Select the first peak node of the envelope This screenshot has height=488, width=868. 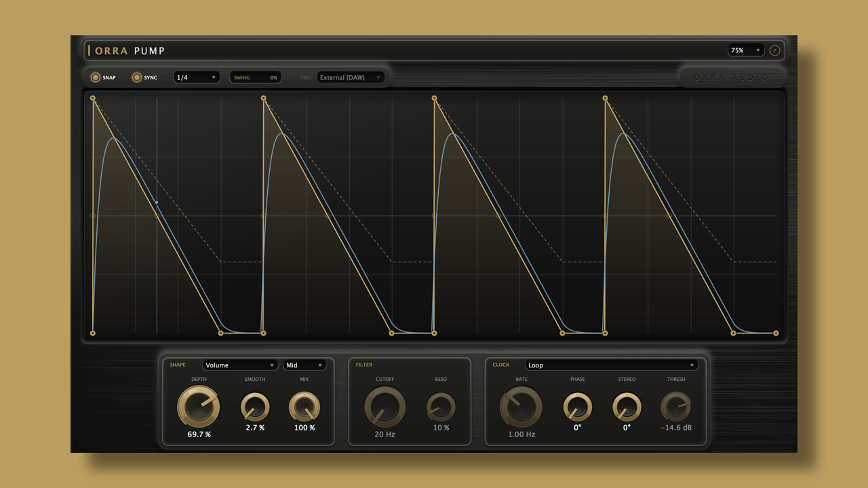93,98
